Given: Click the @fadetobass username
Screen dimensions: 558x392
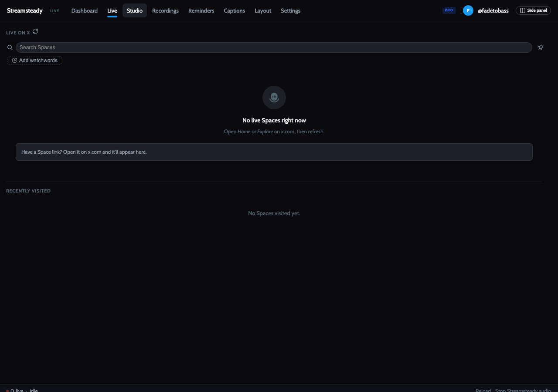Looking at the screenshot, I should pos(493,10).
